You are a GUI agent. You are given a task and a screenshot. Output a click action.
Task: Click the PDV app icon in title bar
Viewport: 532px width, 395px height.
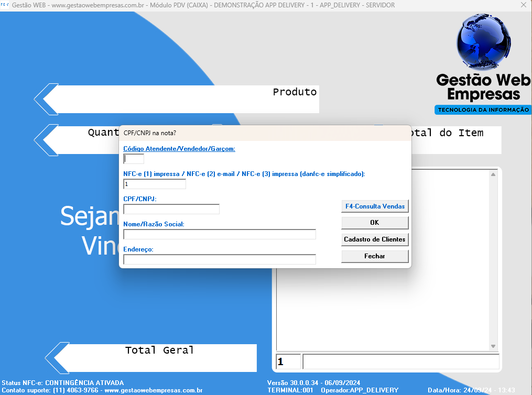pos(5,5)
